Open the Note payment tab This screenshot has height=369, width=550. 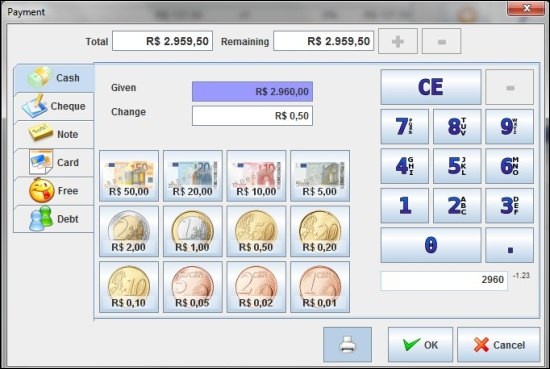coord(54,134)
